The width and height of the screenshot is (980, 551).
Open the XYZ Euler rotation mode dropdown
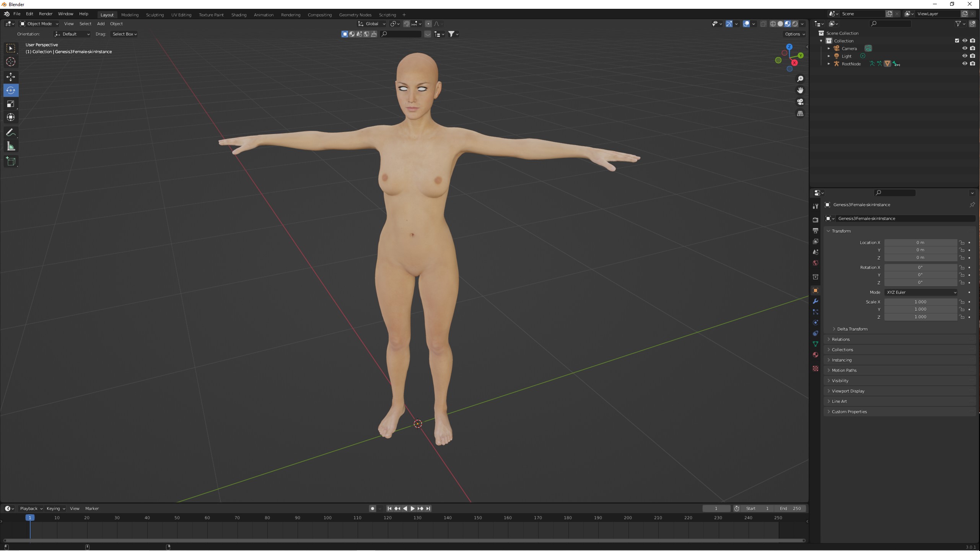[x=921, y=292]
